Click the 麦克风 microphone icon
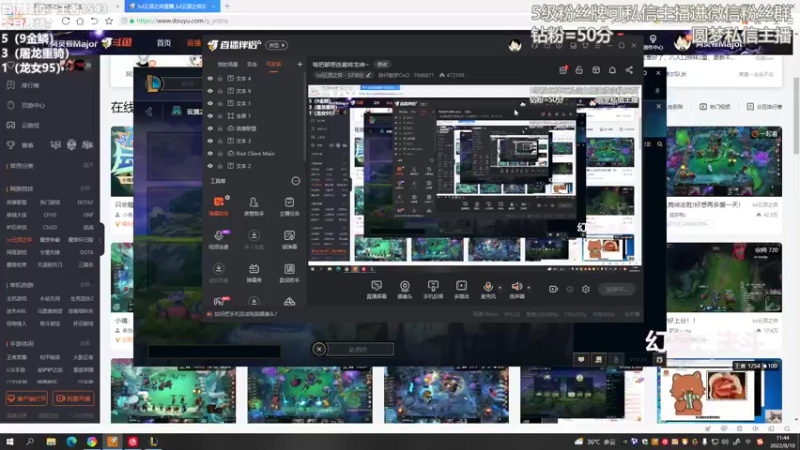Screen dimensions: 800x450 pos(488,287)
